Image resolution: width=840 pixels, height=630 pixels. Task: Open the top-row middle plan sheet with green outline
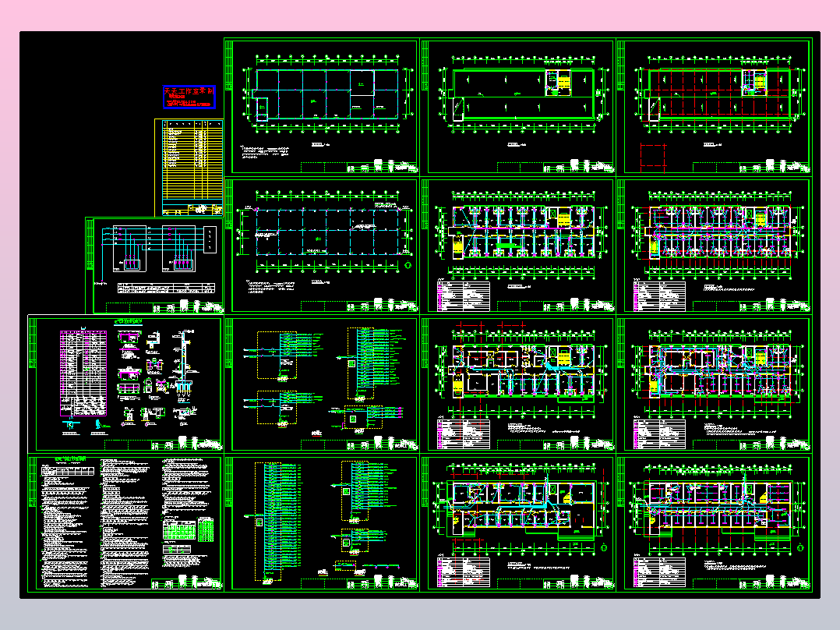517,107
